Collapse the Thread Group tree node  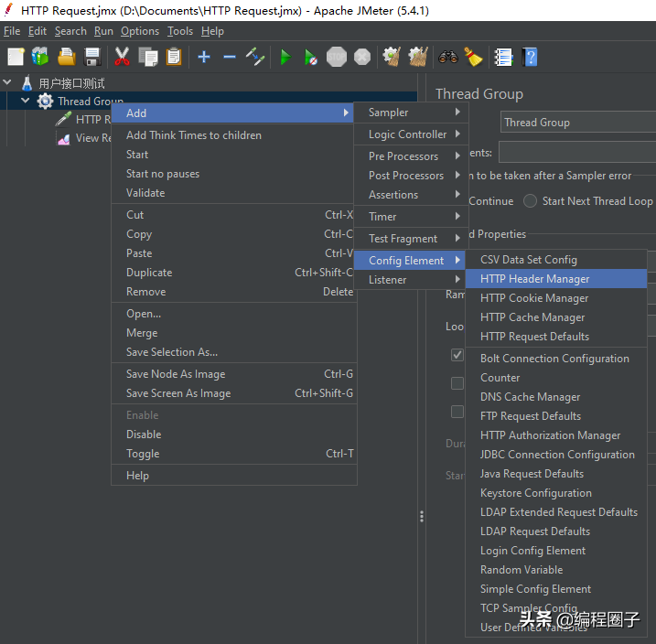click(25, 101)
